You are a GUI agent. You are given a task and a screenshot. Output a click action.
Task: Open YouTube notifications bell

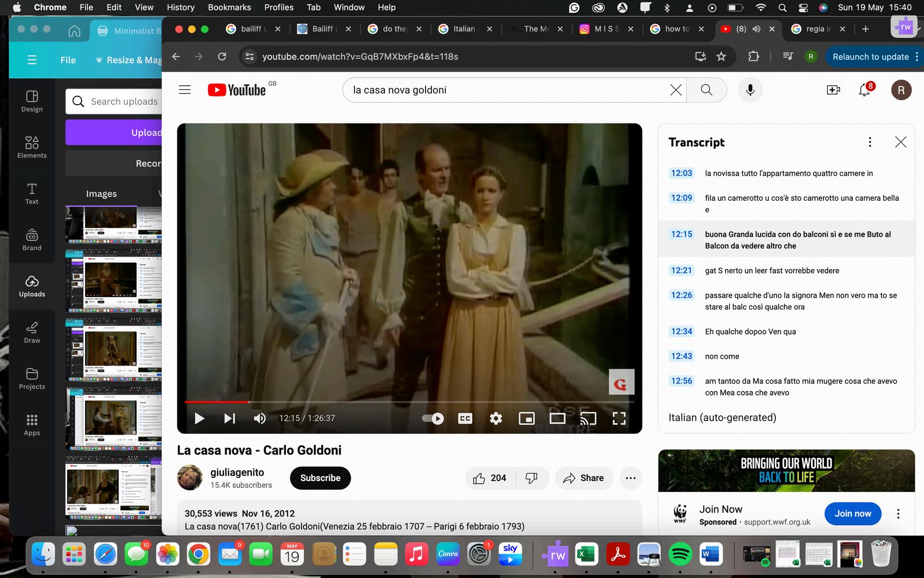click(x=865, y=90)
